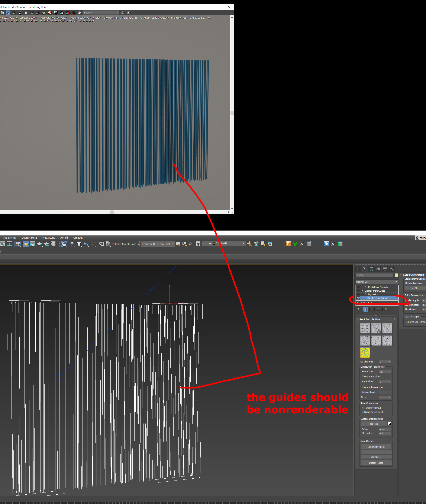The height and width of the screenshot is (504, 426).
Task: Open the Hierarchy command panel tab
Action: point(371,269)
